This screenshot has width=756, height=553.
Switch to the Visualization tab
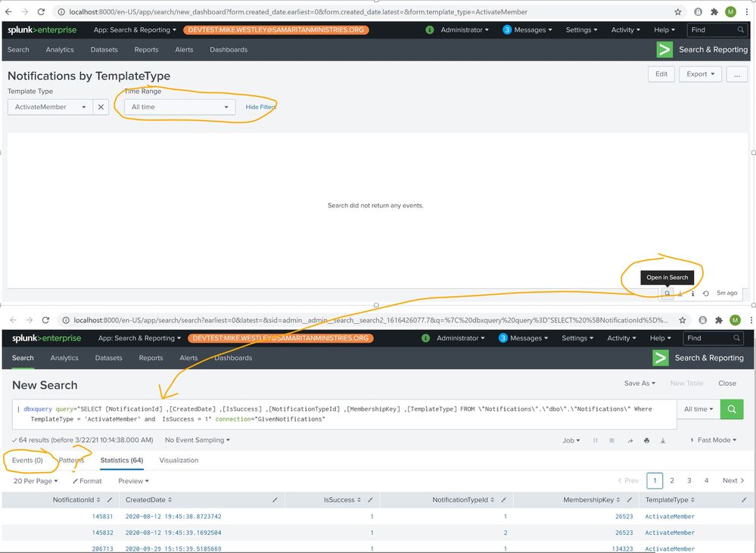tap(179, 460)
